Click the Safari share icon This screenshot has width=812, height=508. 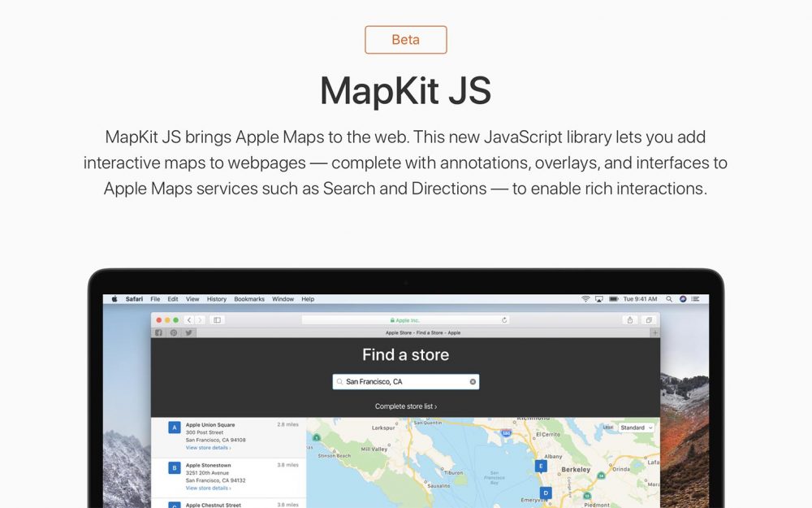pos(630,320)
